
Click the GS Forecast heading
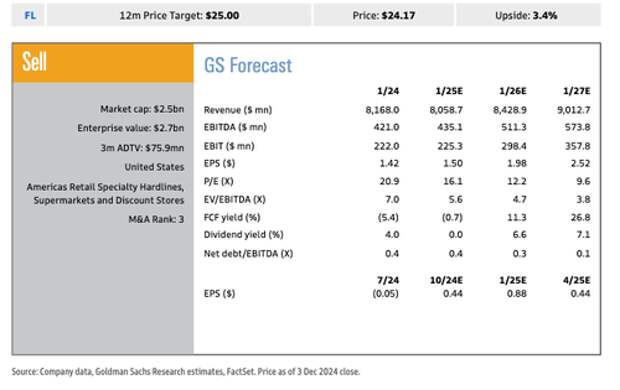coord(248,65)
